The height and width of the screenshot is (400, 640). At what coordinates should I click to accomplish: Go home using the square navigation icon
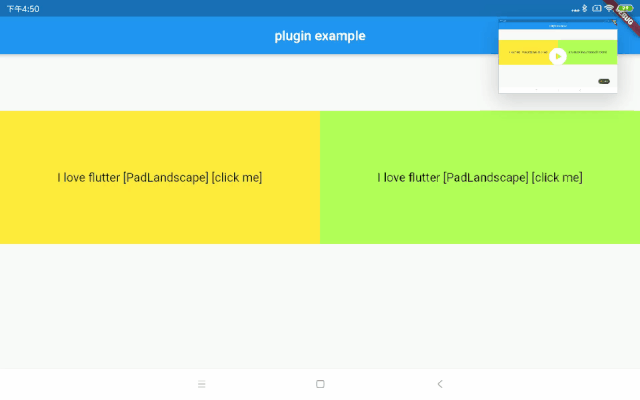pyautogui.click(x=320, y=384)
